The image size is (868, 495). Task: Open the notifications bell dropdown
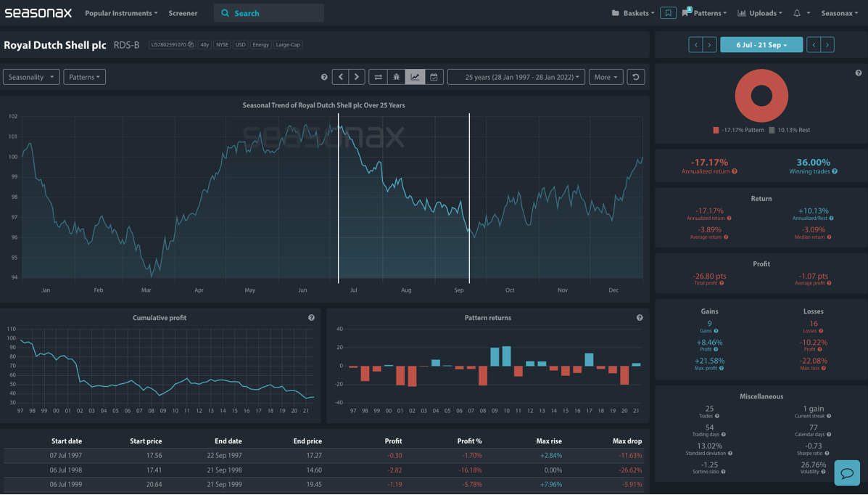click(x=801, y=13)
